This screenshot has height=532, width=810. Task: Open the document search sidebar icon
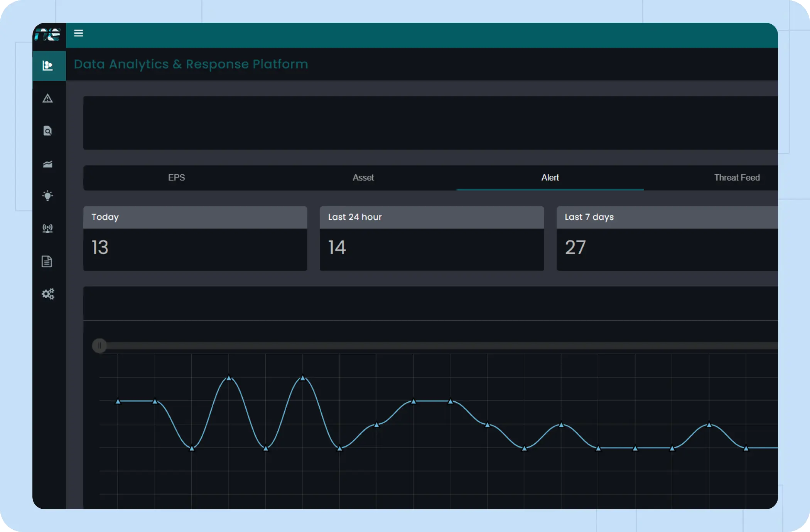coord(47,131)
